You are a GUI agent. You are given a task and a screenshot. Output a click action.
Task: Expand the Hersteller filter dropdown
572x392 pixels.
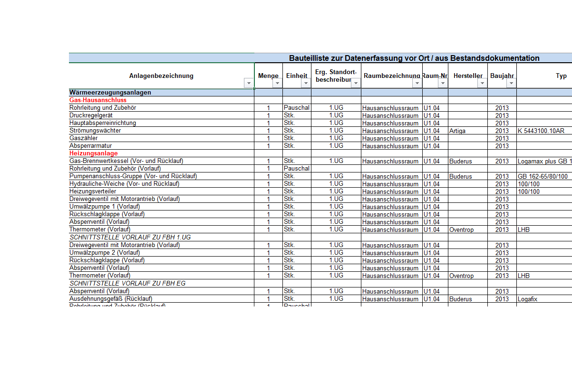point(482,83)
